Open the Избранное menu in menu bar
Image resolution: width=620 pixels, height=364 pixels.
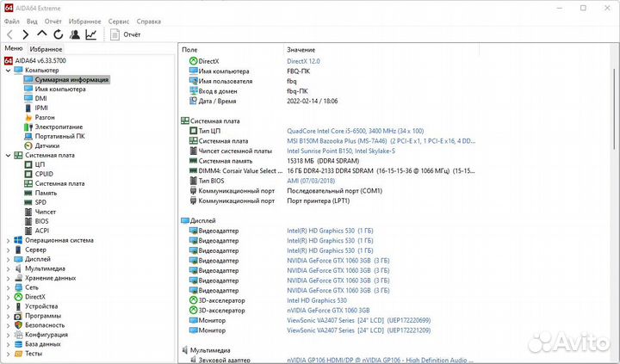84,22
